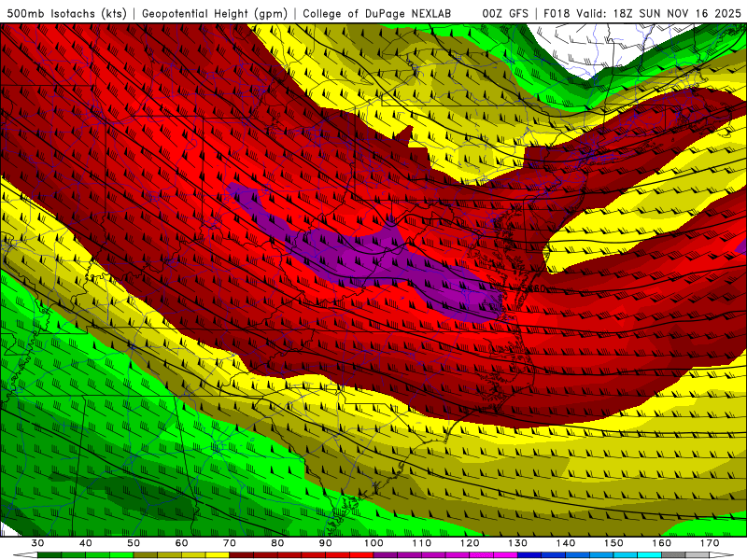Click the 50 value on the color scale
The image size is (747, 560).
pos(134,543)
